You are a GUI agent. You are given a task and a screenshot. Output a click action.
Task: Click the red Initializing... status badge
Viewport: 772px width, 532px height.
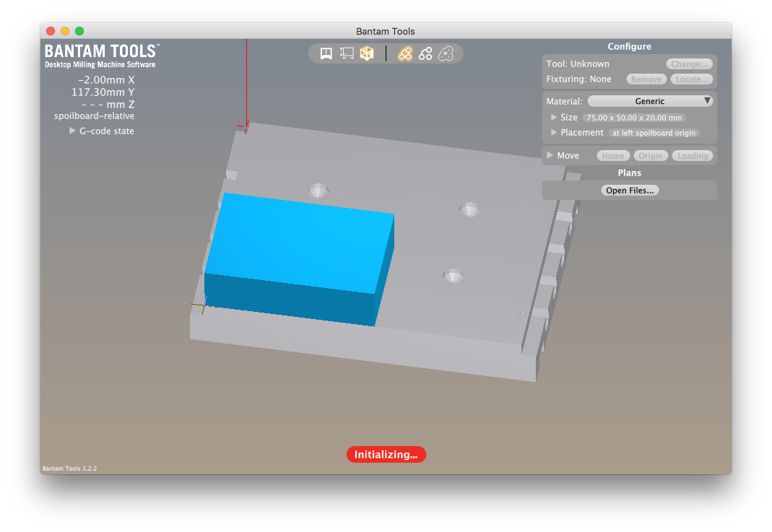click(x=386, y=454)
